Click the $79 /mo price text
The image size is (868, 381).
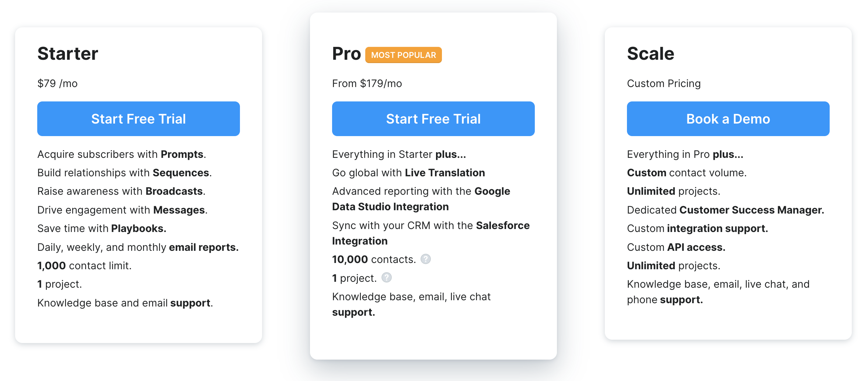pos(57,83)
